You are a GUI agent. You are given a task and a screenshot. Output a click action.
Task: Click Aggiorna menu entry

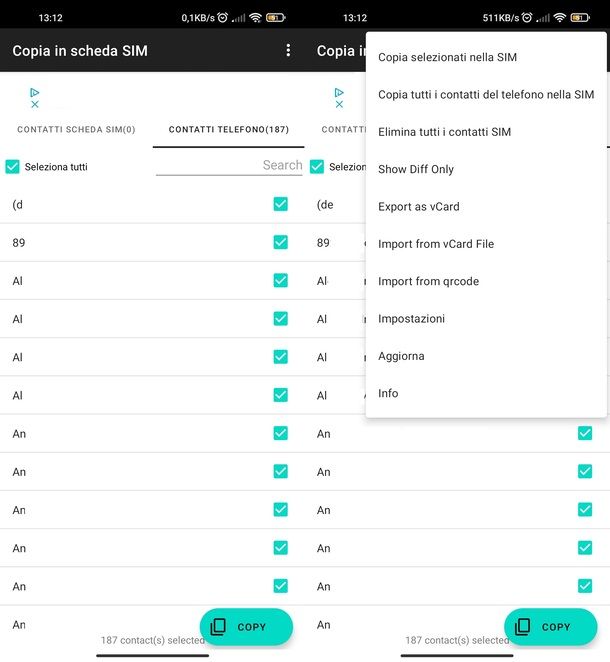click(401, 356)
